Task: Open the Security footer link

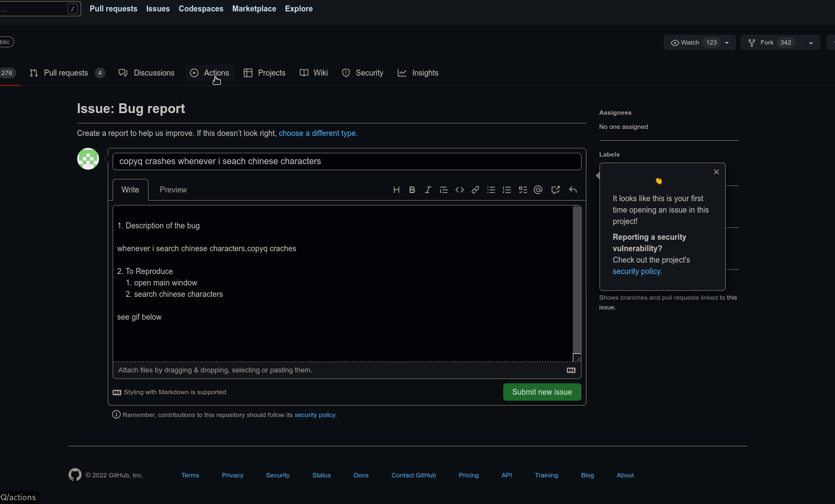Action: 277,475
